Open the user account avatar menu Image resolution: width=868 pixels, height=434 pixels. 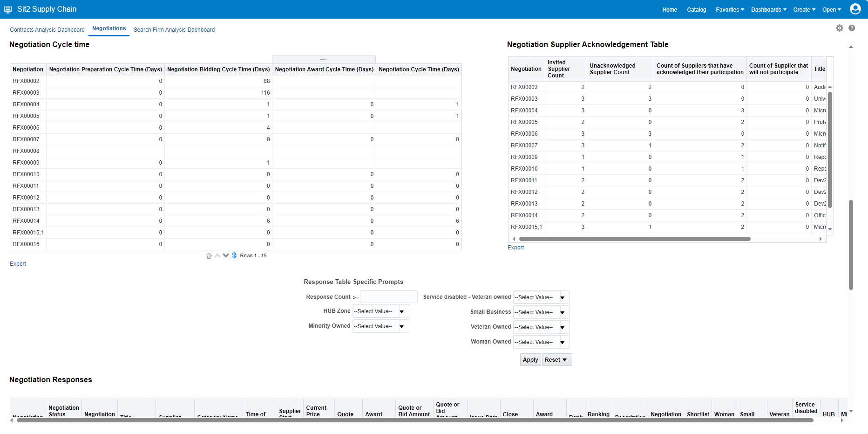(855, 9)
